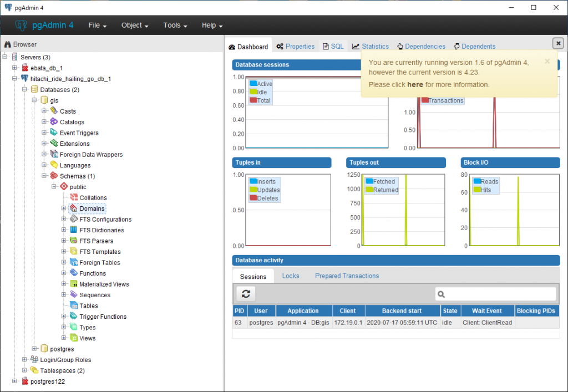The height and width of the screenshot is (392, 568).
Task: Expand the postgres122 server node
Action: [x=14, y=381]
